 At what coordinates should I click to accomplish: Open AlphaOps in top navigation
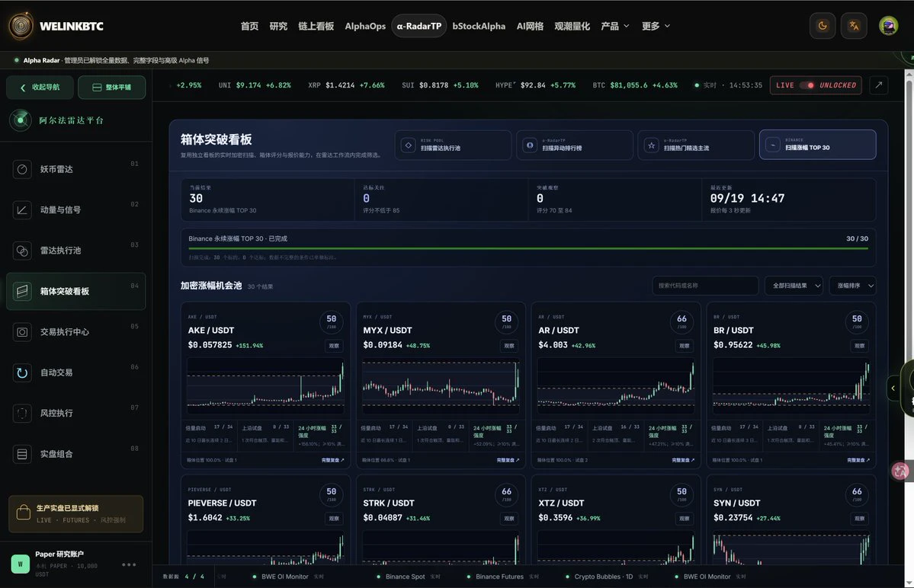click(365, 26)
